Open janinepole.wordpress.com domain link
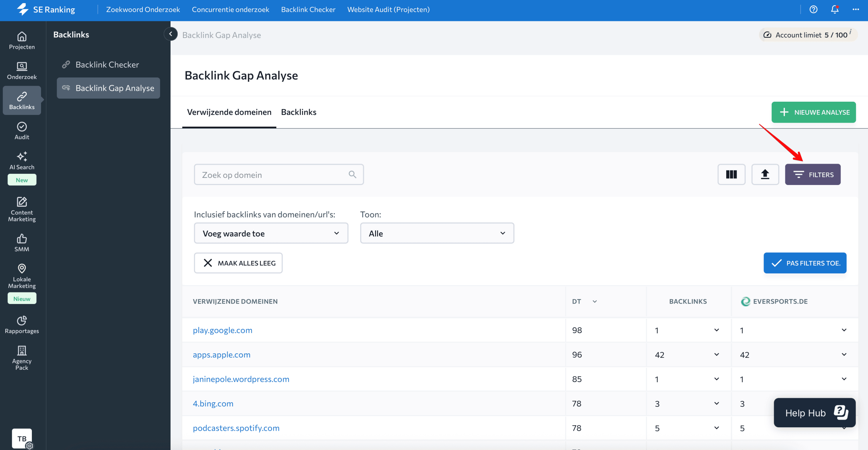 241,379
